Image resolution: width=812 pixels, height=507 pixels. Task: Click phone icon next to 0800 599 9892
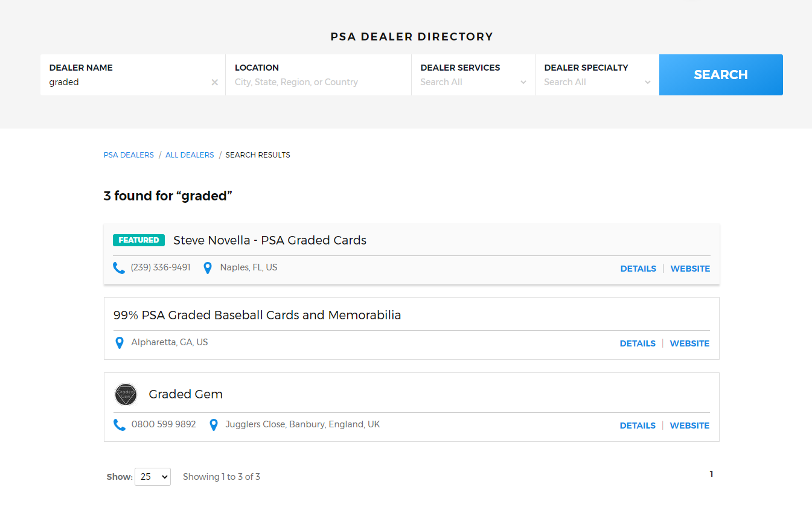tap(120, 425)
